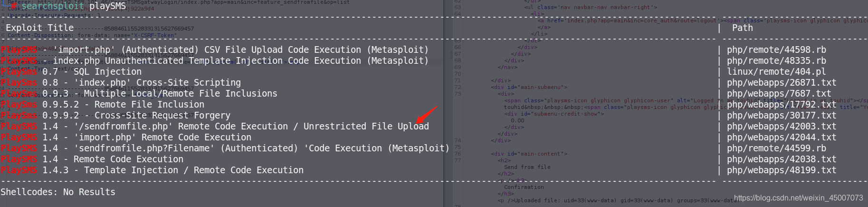
Task: Click path php/webapps/42038.txt
Action: (x=782, y=159)
